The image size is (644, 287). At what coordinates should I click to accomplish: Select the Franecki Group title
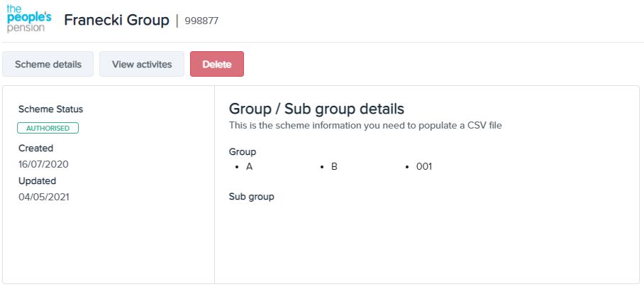tap(116, 20)
